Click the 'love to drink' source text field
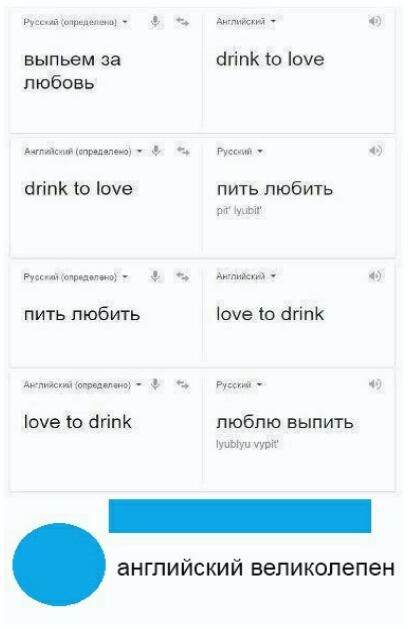 tap(105, 441)
